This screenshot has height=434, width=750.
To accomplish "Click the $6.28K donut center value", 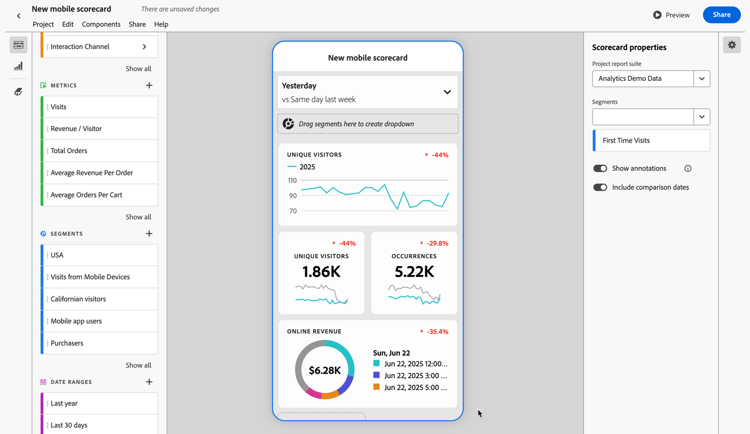I will click(325, 370).
